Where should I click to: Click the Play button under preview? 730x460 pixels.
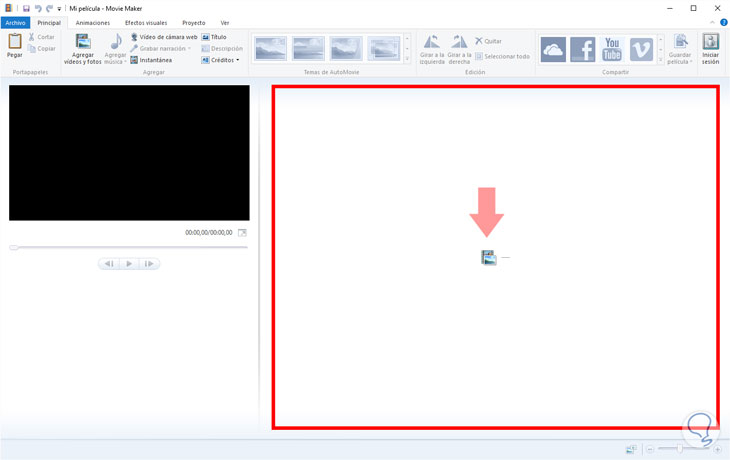point(129,264)
